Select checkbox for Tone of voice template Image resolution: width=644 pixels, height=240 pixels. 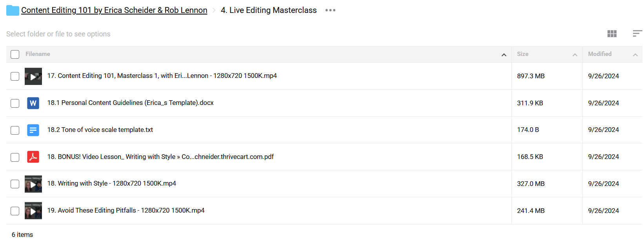click(15, 130)
